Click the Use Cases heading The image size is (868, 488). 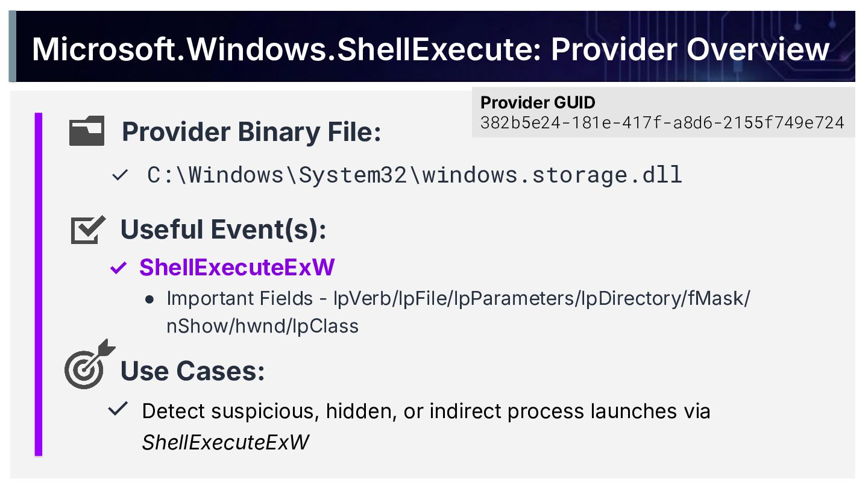click(x=193, y=371)
